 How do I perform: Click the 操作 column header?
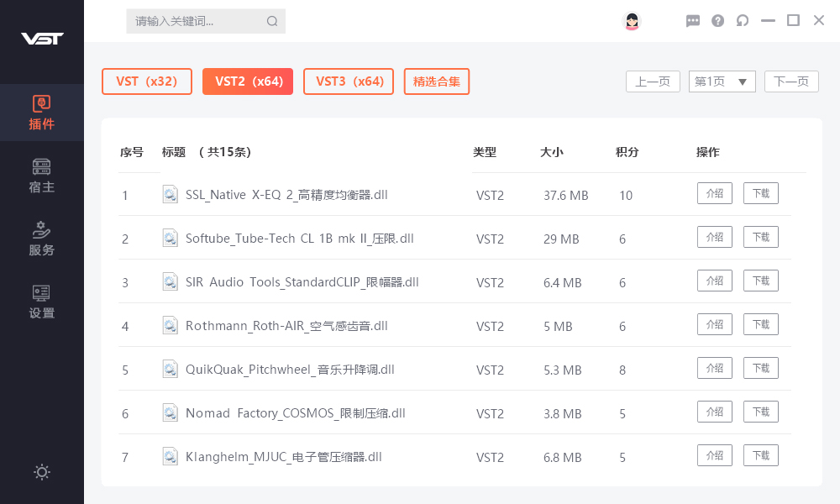tap(707, 152)
